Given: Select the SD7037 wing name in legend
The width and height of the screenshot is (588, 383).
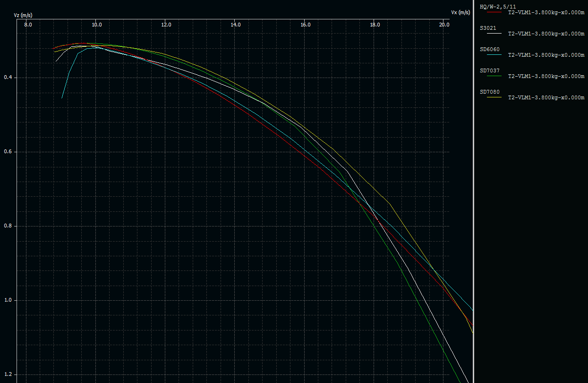Looking at the screenshot, I should pos(489,70).
